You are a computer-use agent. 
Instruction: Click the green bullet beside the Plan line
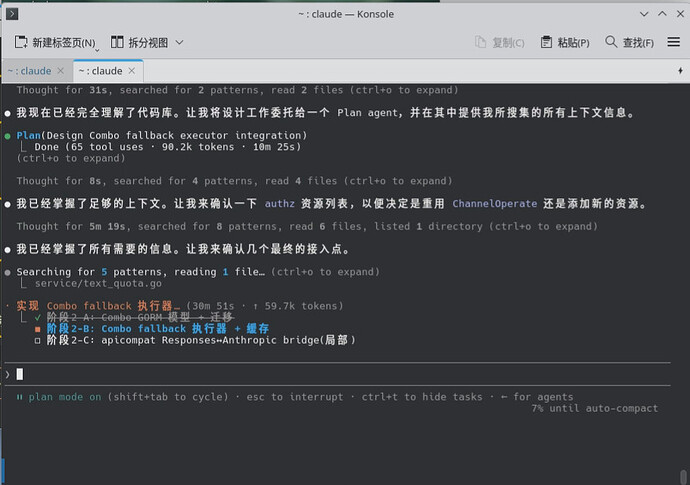tap(7, 136)
